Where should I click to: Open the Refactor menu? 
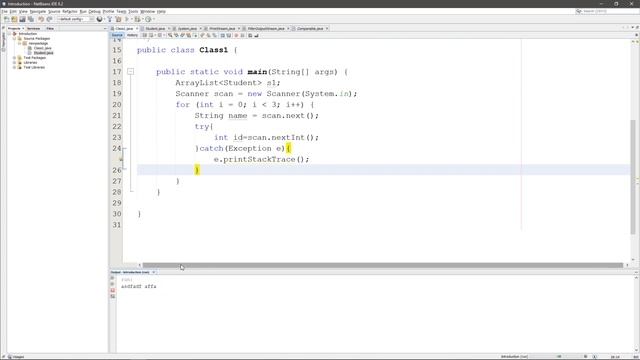[x=70, y=11]
